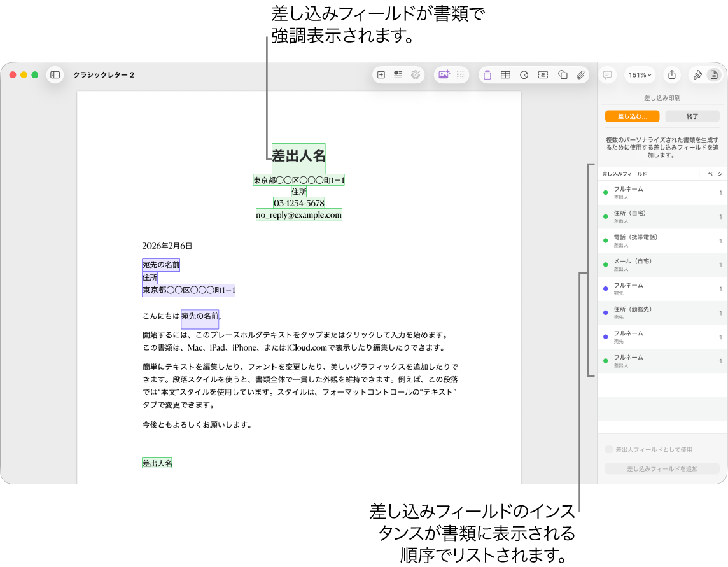The width and height of the screenshot is (728, 567).
Task: Click the 差出人名 signature field at bottom
Action: [157, 463]
